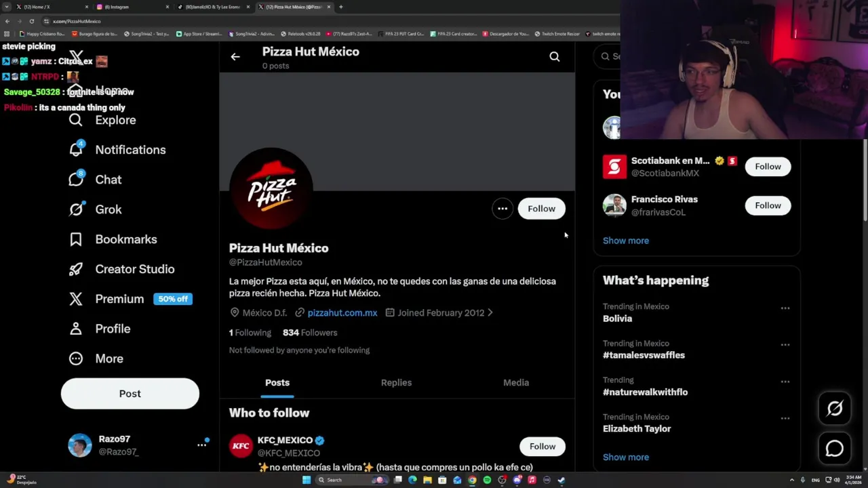Select the Replies tab
This screenshot has height=488, width=868.
396,383
